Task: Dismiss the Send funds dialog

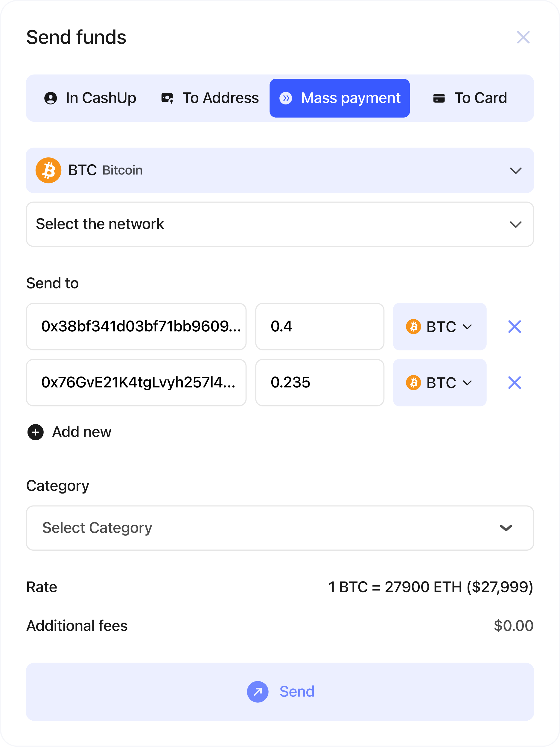Action: [x=523, y=37]
